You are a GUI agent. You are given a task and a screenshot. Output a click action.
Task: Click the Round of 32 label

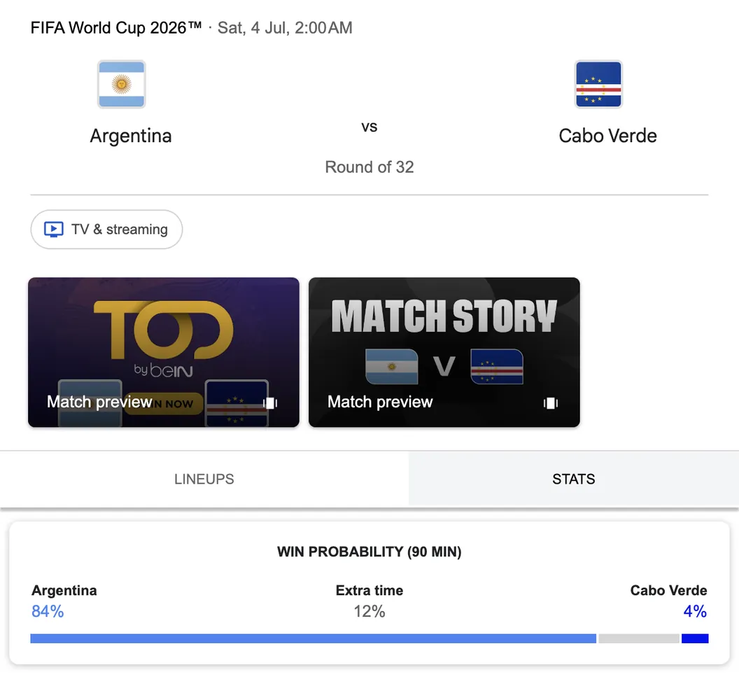pyautogui.click(x=369, y=167)
